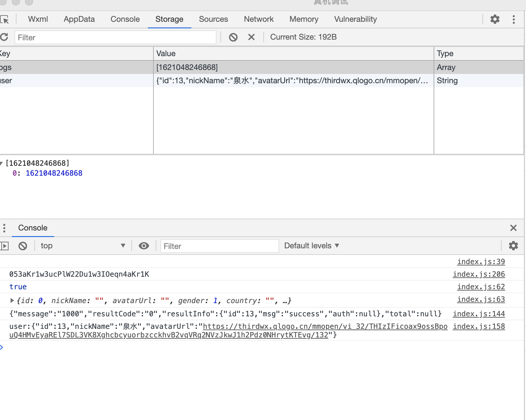Select the logs storage row
The height and width of the screenshot is (420, 526).
tap(262, 67)
